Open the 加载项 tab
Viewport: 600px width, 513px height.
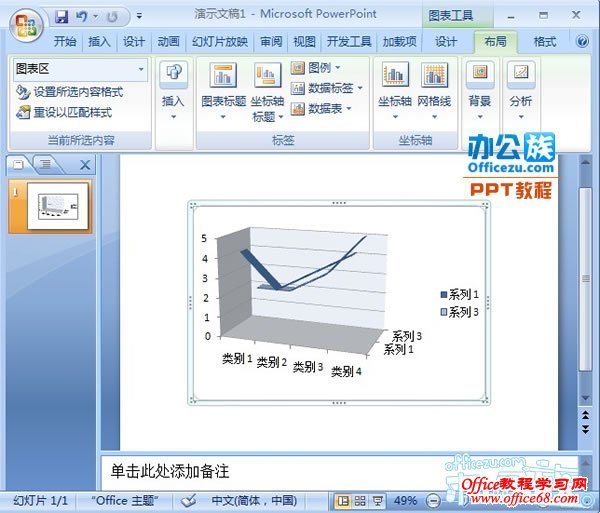399,41
